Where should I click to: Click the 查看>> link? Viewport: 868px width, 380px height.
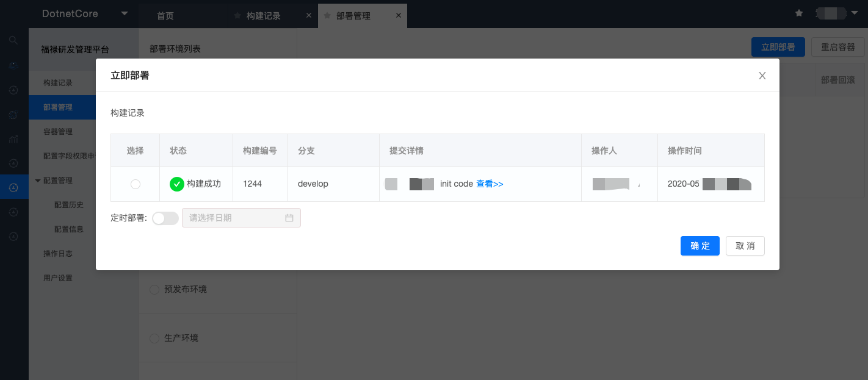(490, 184)
